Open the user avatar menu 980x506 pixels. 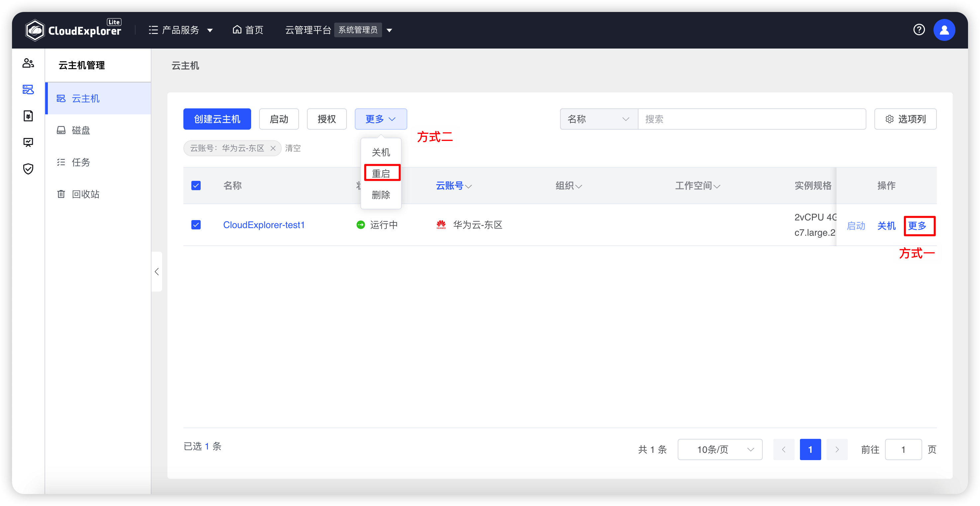click(x=944, y=30)
